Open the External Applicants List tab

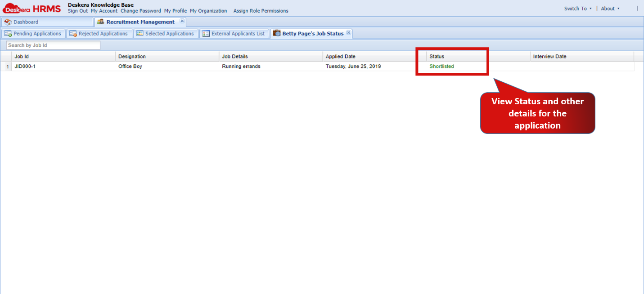(234, 34)
